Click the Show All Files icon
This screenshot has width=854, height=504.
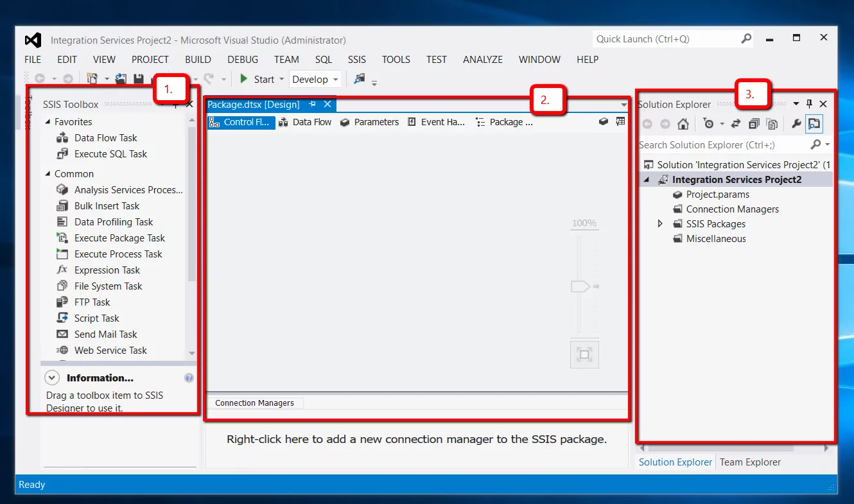click(x=772, y=124)
